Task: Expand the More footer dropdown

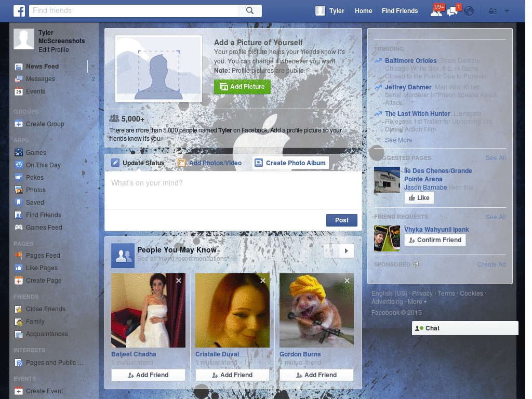Action: [x=417, y=302]
